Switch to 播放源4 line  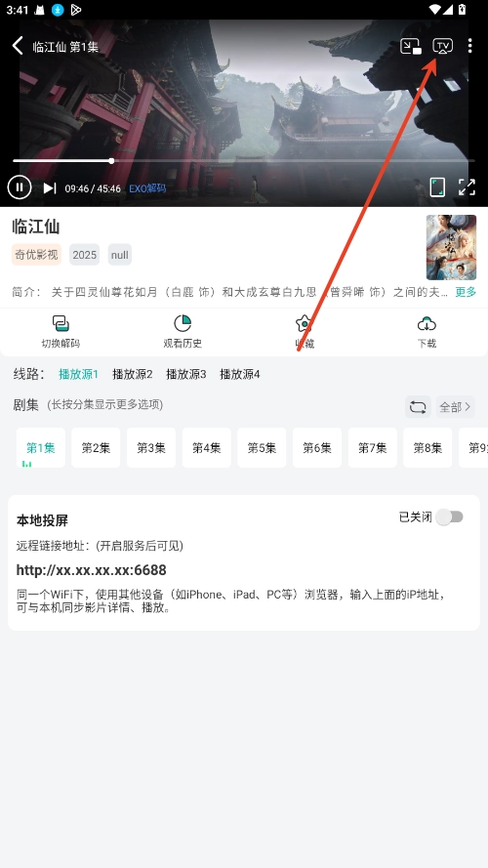click(239, 374)
